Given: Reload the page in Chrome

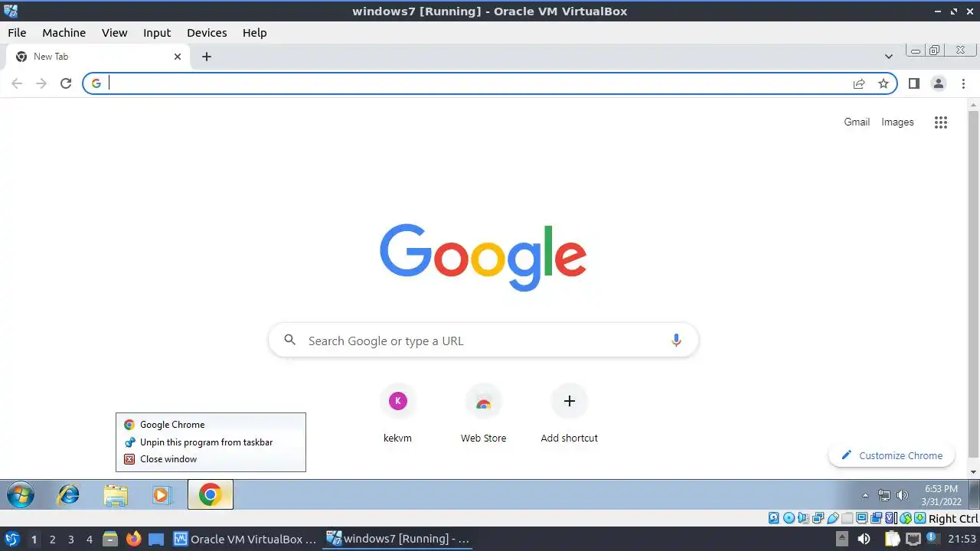Looking at the screenshot, I should tap(66, 83).
